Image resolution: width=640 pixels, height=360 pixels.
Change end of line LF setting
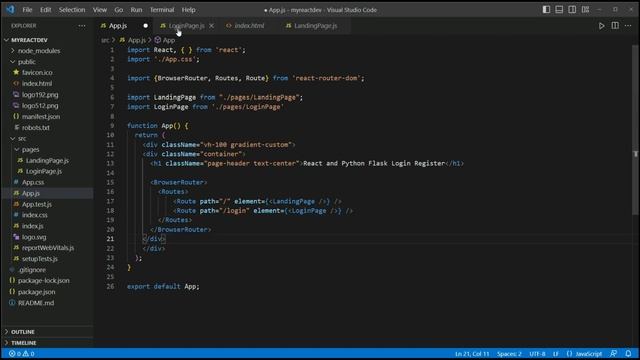[x=556, y=354]
